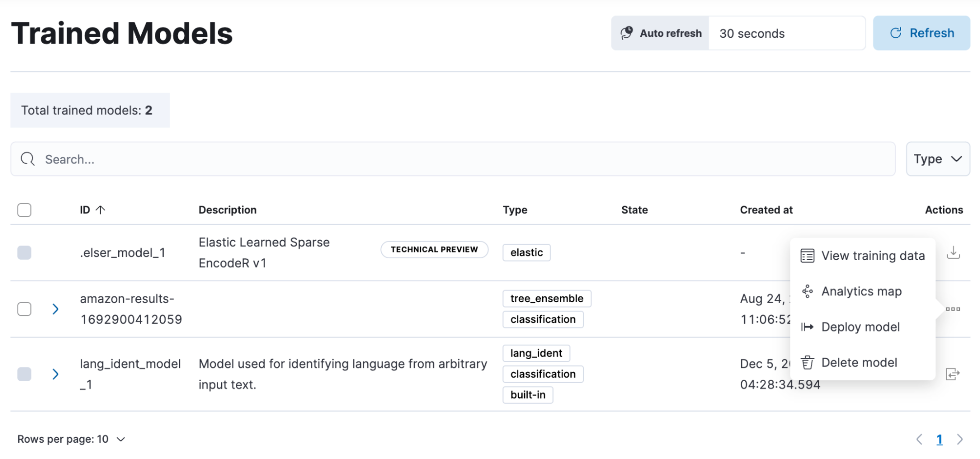Toggle the select-all checkbox in header
Image resolution: width=980 pixels, height=459 pixels.
click(25, 210)
